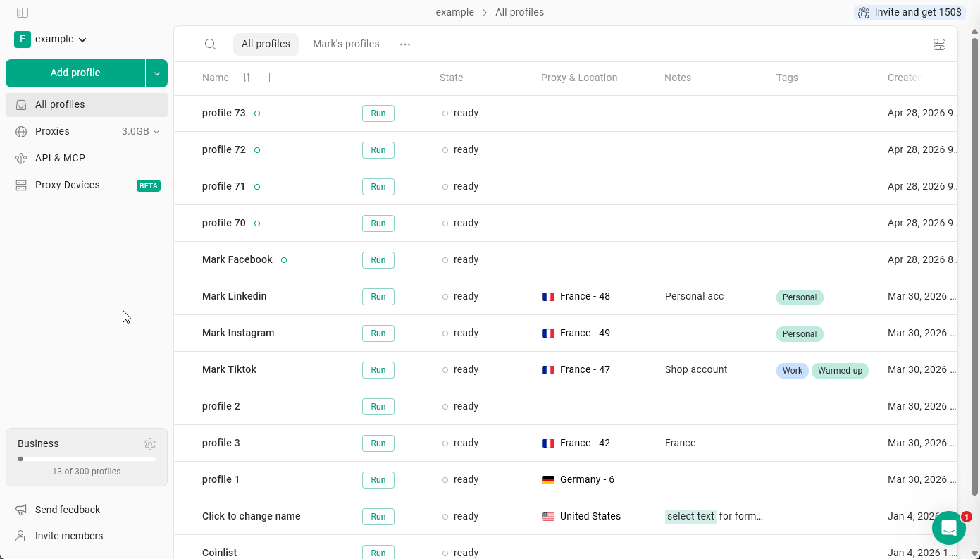Click status circle next to profile 72

tap(257, 150)
